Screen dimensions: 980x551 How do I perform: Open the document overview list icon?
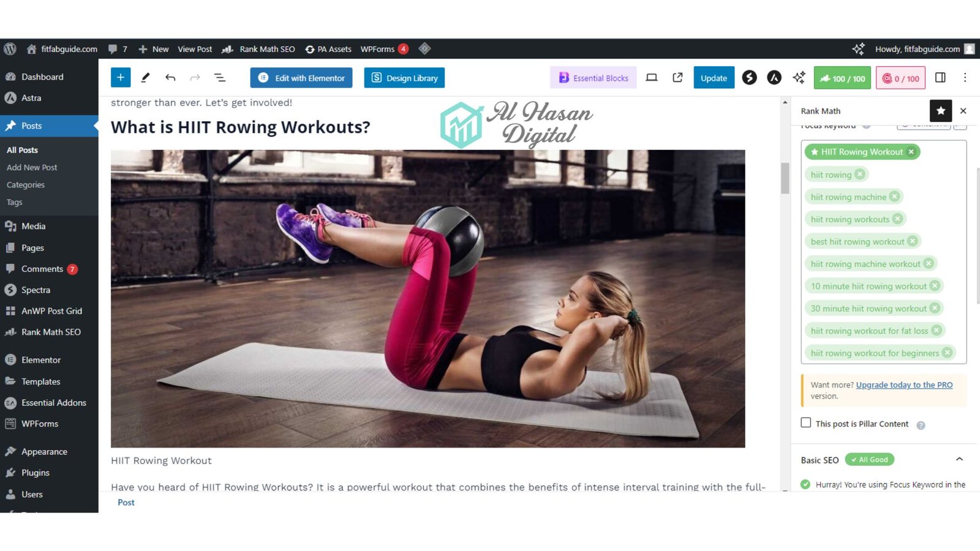pyautogui.click(x=219, y=78)
